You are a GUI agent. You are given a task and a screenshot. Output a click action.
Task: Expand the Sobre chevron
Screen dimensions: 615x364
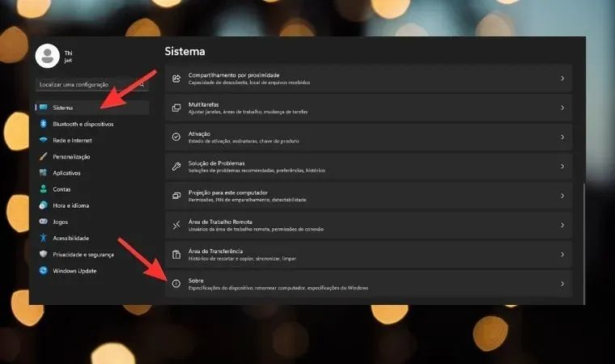pos(562,284)
